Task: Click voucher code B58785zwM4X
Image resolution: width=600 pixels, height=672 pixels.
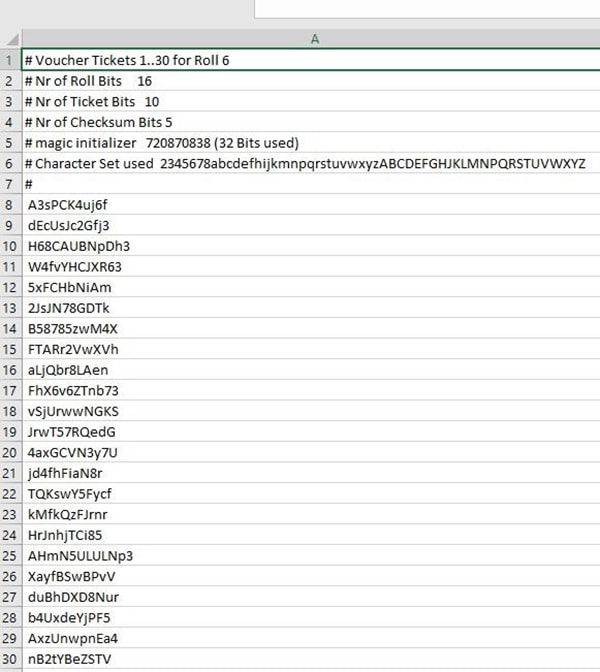Action: tap(73, 328)
